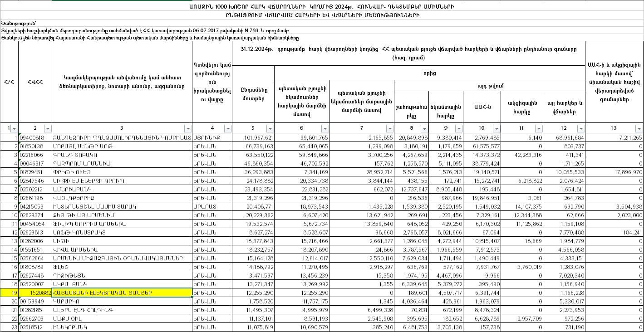Expand the filter arrow of column 12
The image size is (644, 332).
580,128
